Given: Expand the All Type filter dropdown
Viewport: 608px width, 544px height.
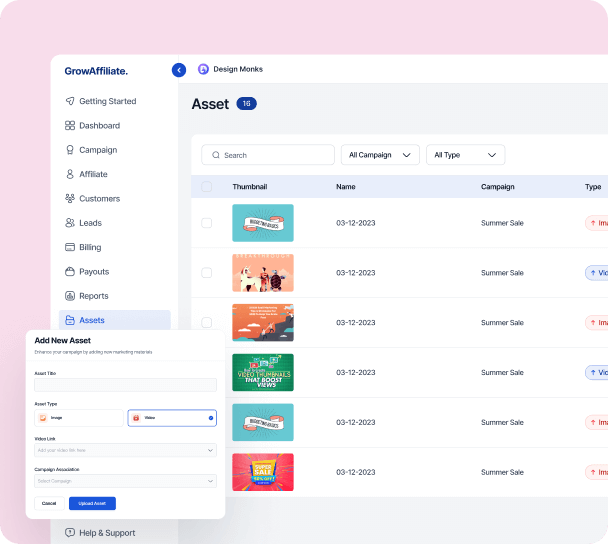Looking at the screenshot, I should [465, 155].
